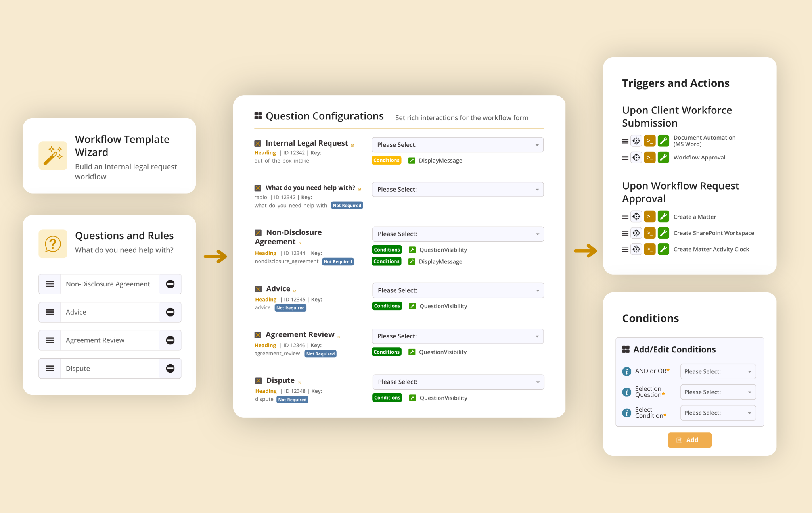Toggle the Internal Legal Request checkbox

click(x=258, y=143)
